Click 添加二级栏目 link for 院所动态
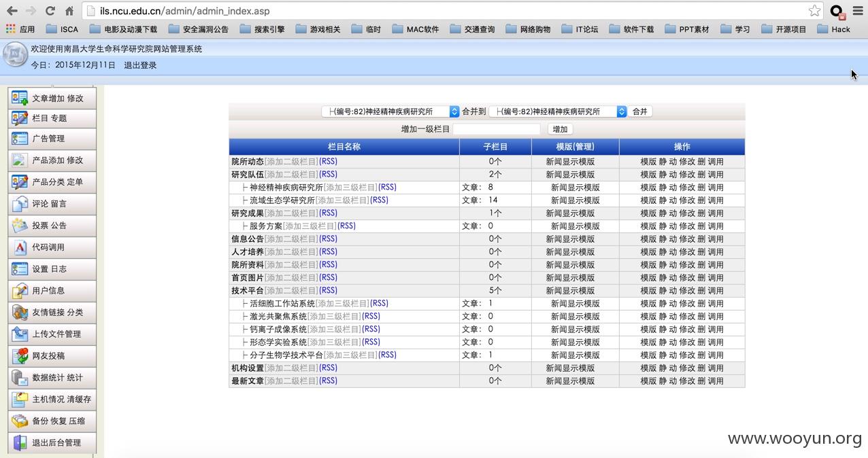868x458 pixels. pyautogui.click(x=291, y=162)
